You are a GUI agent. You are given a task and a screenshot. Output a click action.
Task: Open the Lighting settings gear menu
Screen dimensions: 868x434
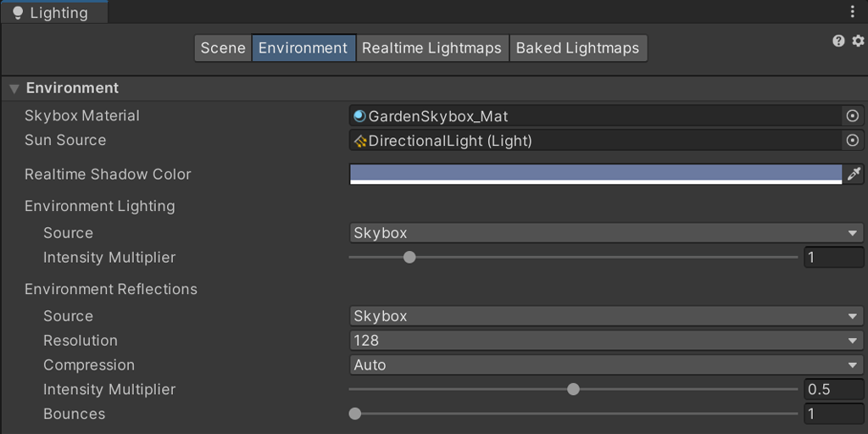coord(857,41)
